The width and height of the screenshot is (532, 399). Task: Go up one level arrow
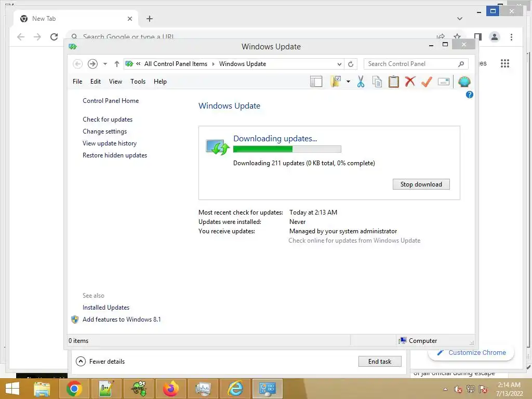(117, 64)
